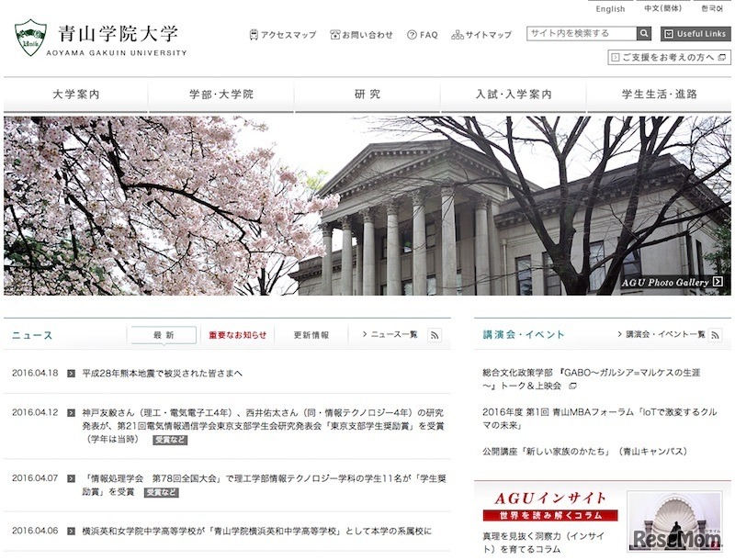Click external window icon after トーク＆上映会
The image size is (735, 560).
(x=572, y=386)
